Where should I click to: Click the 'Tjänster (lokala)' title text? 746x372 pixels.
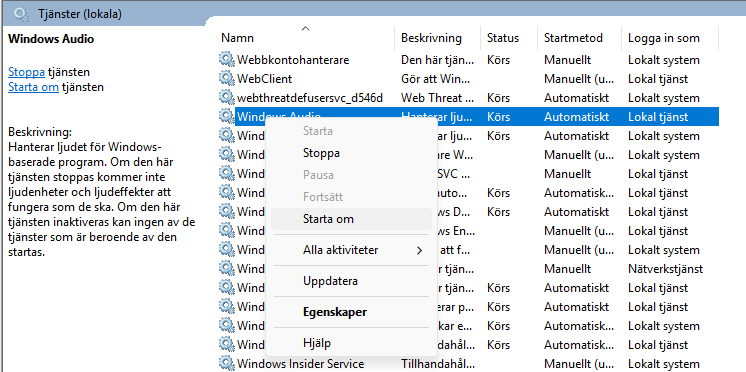pyautogui.click(x=79, y=14)
